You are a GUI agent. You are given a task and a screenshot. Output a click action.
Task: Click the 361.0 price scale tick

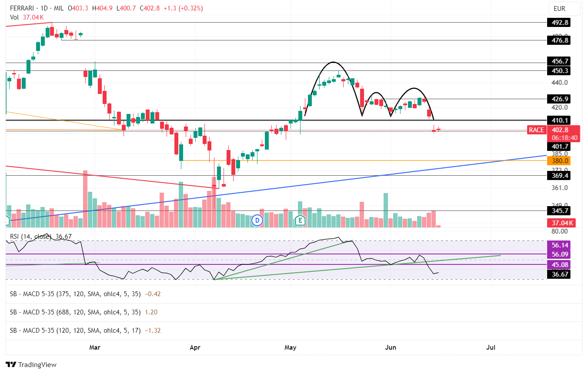click(559, 188)
